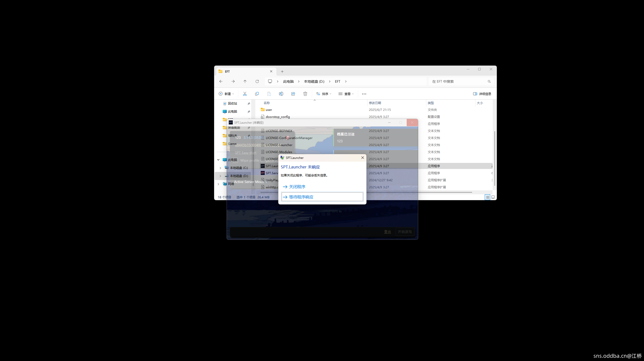The width and height of the screenshot is (644, 361).
Task: Click the EFT breadcrumb segment
Action: (337, 81)
